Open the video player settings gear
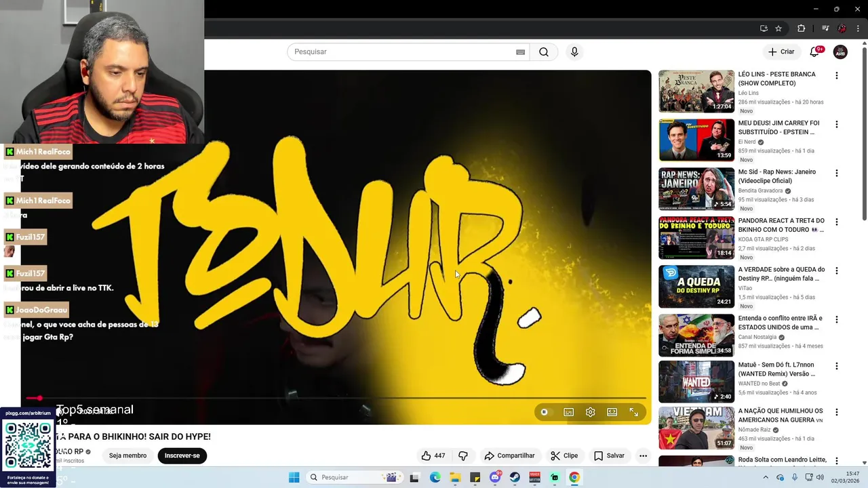Screen dimensions: 868x488 (x=591, y=412)
